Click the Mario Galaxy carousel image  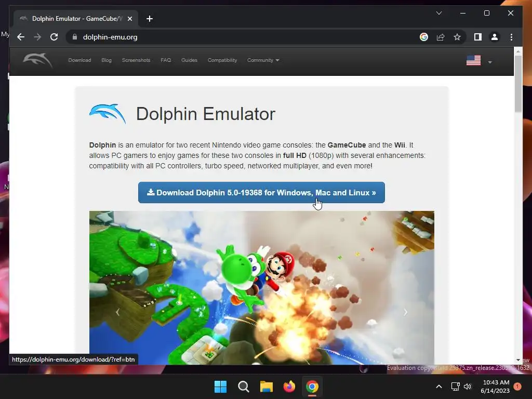(262, 288)
